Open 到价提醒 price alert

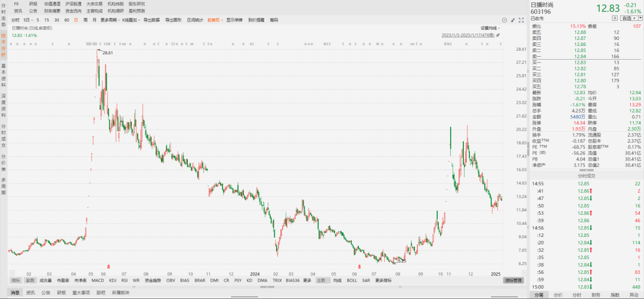[x=256, y=20]
